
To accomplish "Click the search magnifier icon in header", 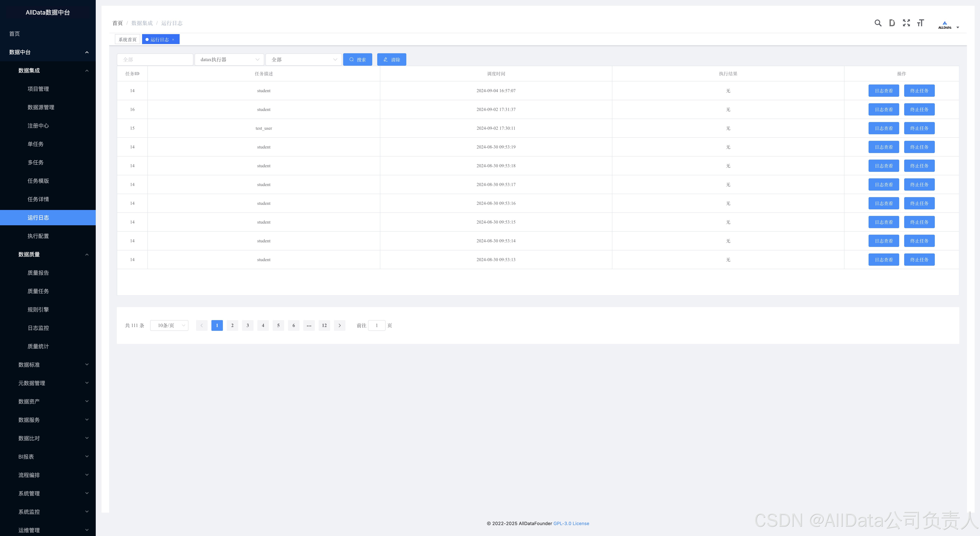I will pyautogui.click(x=878, y=23).
